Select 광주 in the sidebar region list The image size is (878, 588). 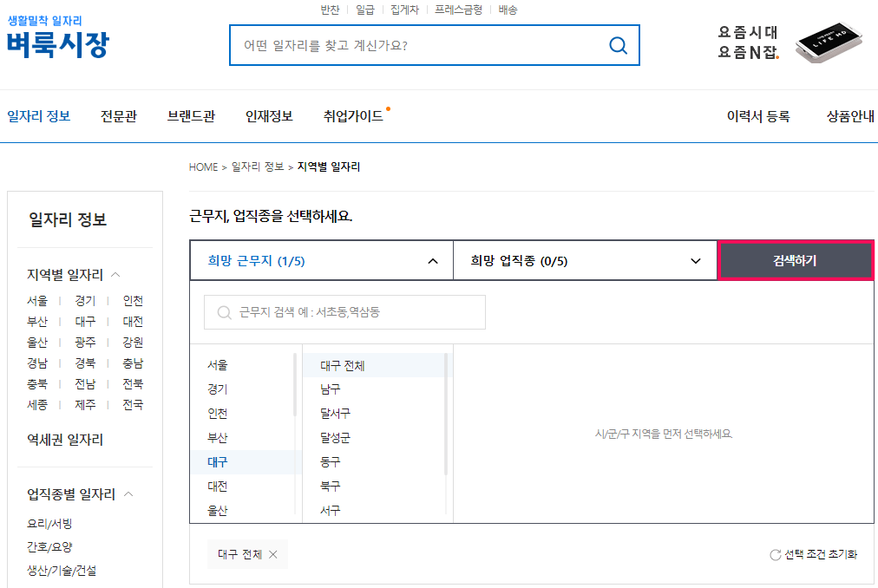85,343
